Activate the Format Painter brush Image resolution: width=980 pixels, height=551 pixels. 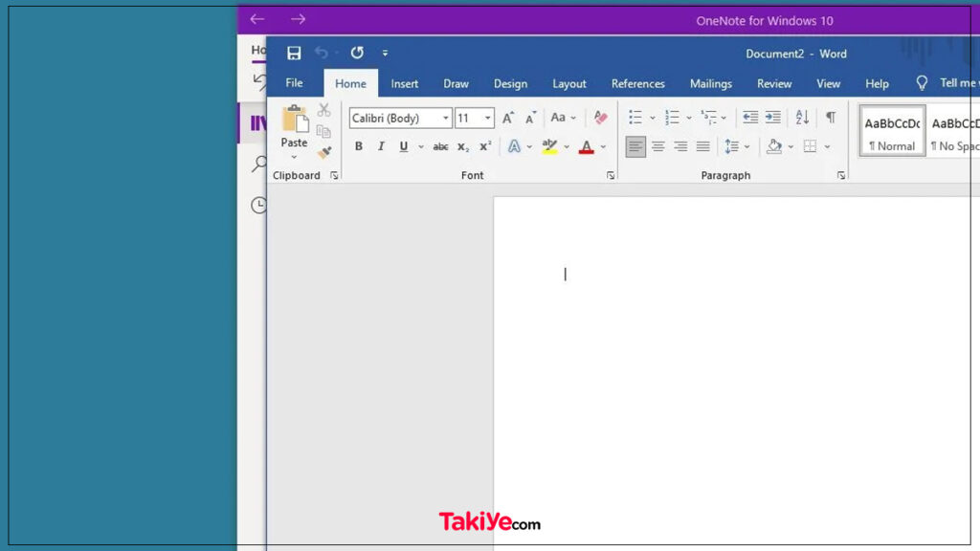(x=323, y=152)
